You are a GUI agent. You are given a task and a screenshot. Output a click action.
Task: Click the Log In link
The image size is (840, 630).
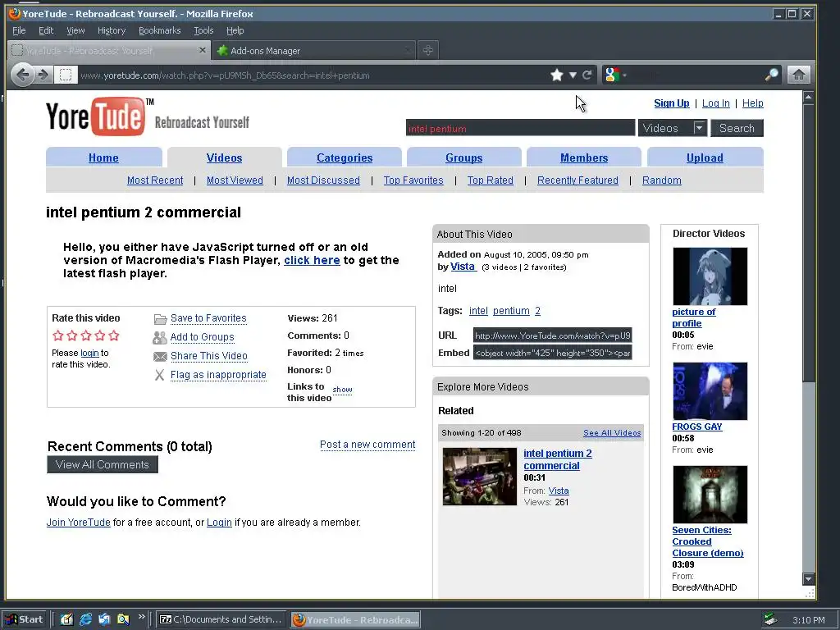715,103
